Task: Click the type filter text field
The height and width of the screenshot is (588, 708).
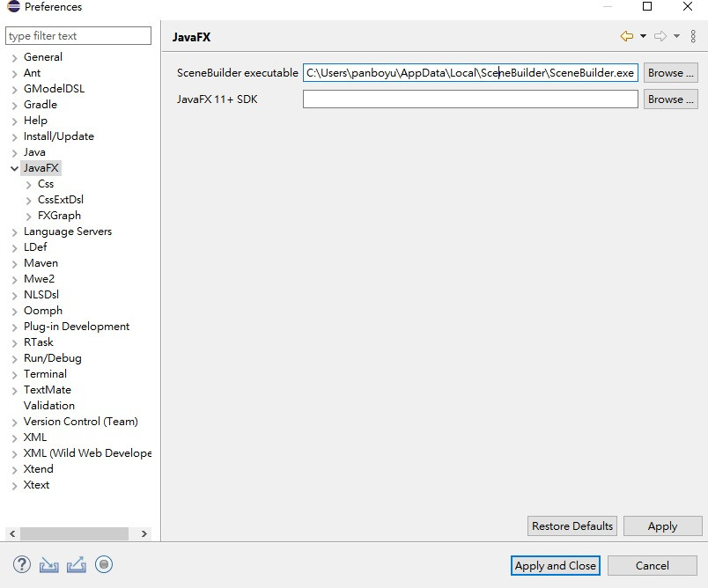Action: point(78,36)
